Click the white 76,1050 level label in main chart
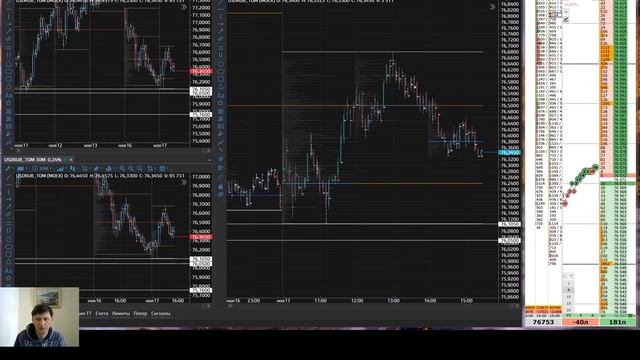This screenshot has height=360, width=640. click(510, 224)
